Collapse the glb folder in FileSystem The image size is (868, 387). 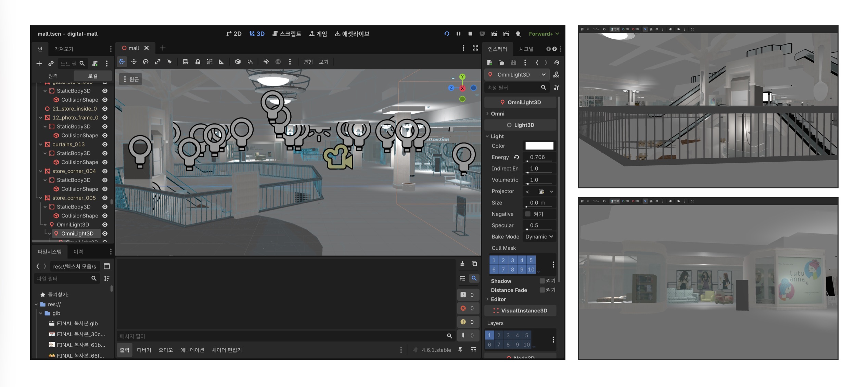point(41,313)
